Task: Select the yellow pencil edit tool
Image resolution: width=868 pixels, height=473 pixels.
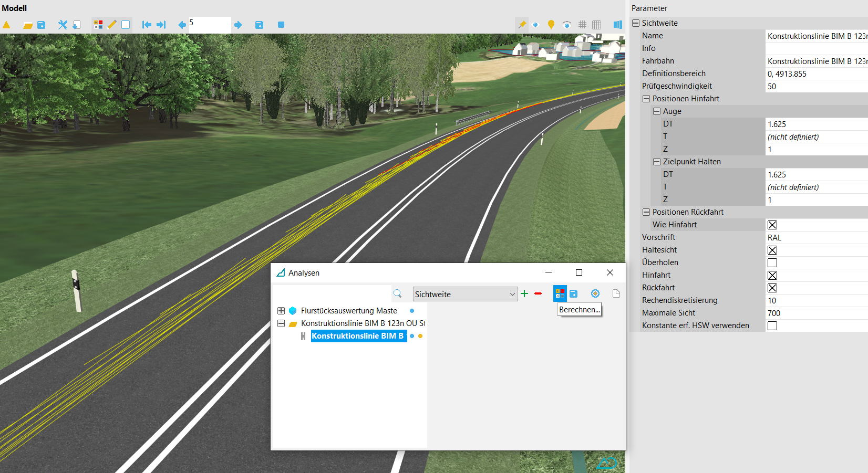Action: point(112,25)
